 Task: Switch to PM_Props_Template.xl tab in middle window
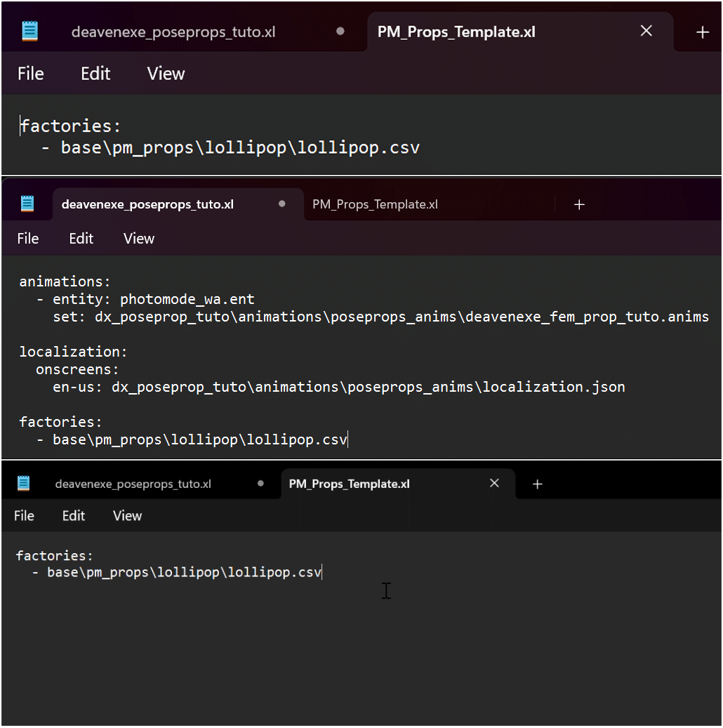click(375, 204)
